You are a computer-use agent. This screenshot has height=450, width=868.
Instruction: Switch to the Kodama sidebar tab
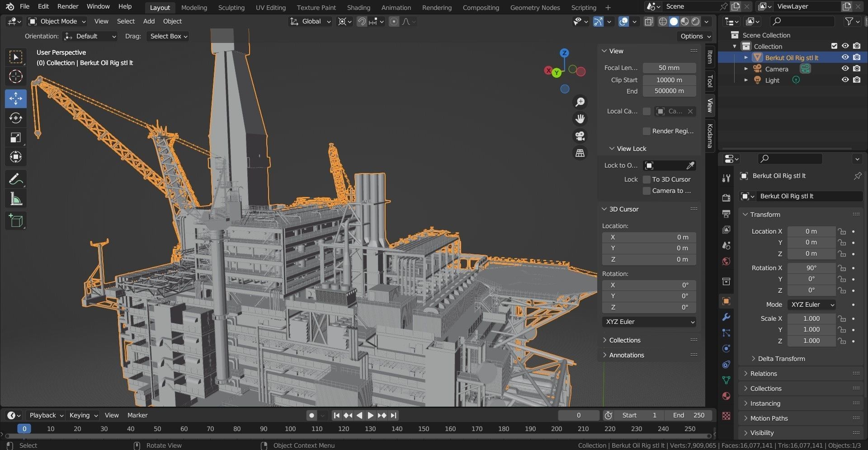click(x=710, y=136)
